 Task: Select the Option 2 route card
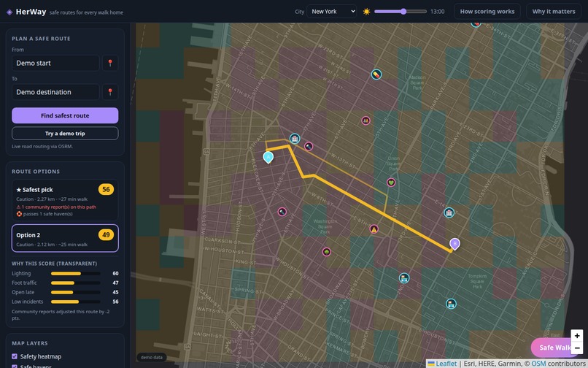pyautogui.click(x=65, y=239)
